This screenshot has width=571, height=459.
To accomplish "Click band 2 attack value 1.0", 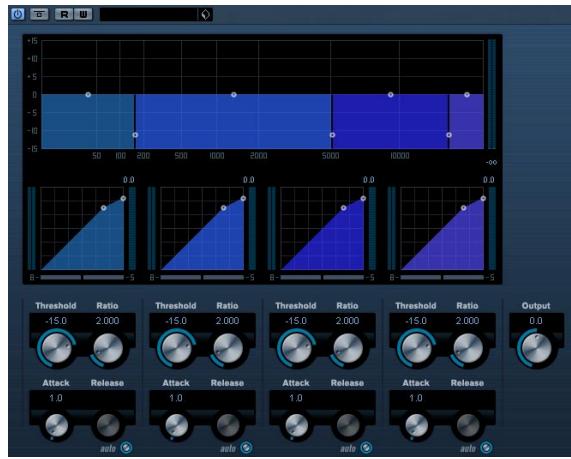I will pos(176,398).
